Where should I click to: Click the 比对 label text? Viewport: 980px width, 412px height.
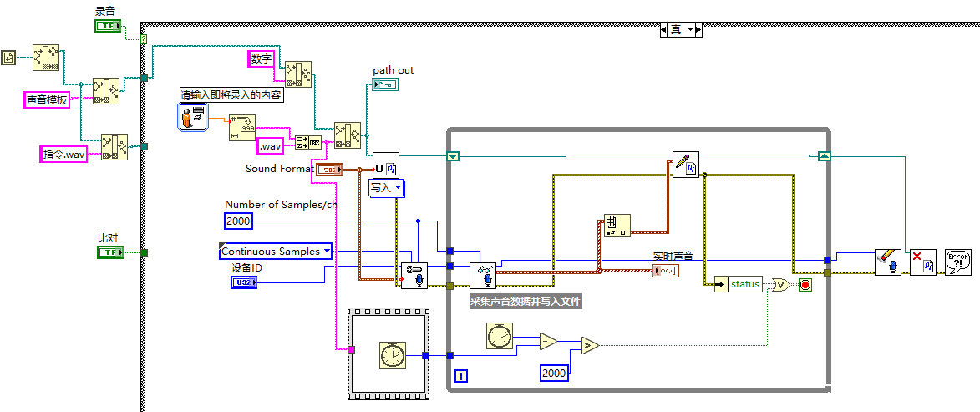click(108, 237)
